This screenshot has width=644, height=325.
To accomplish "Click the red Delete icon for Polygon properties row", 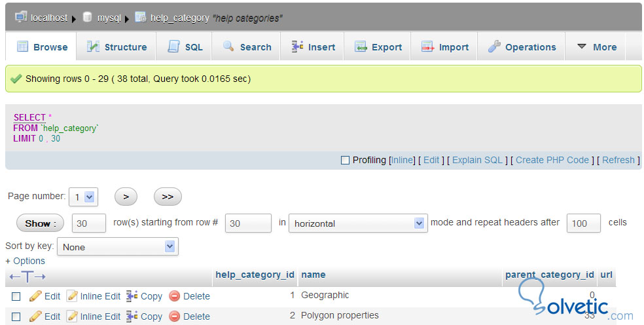I will tap(174, 316).
